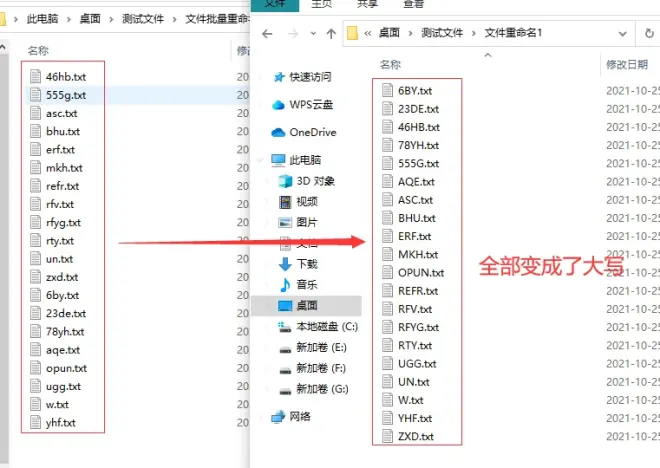Viewport: 660px width, 468px height.
Task: Open the 音乐 music folder
Action: point(306,285)
